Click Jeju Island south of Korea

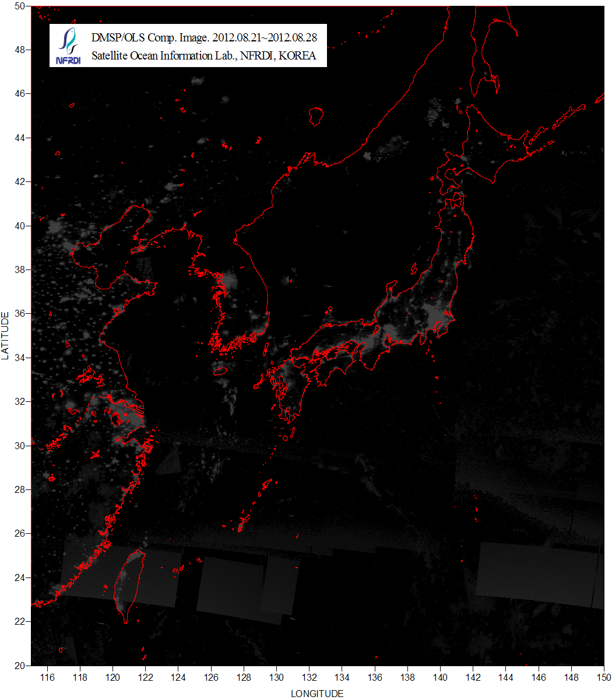tap(220, 370)
